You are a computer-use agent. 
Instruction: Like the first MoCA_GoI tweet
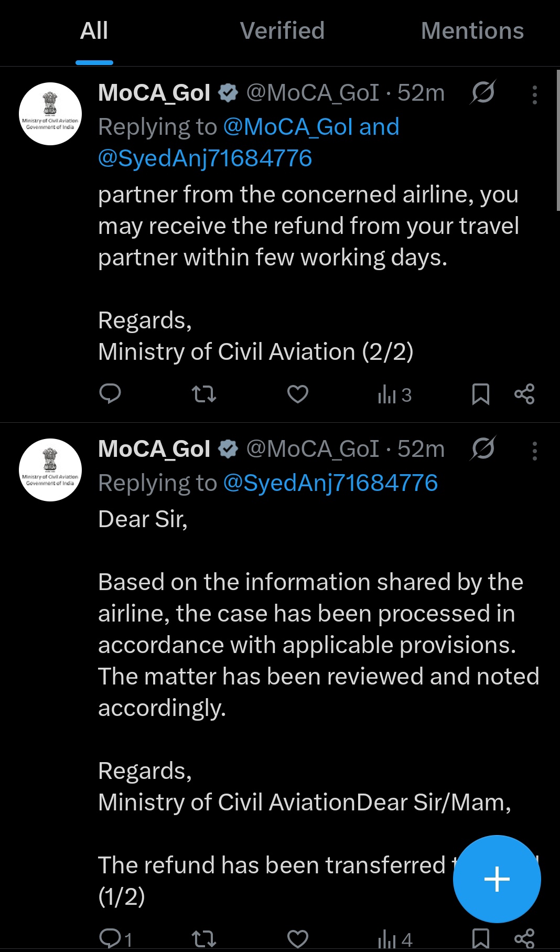coord(297,394)
